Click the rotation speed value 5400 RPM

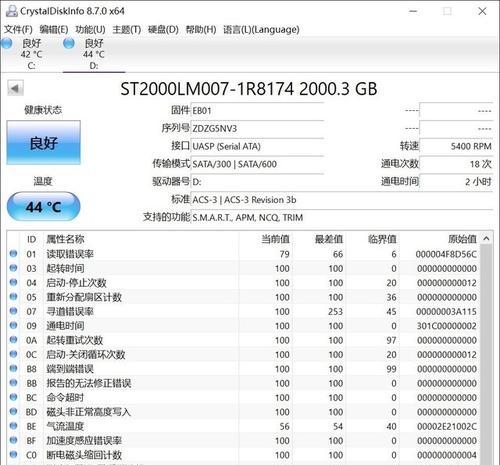[456, 146]
